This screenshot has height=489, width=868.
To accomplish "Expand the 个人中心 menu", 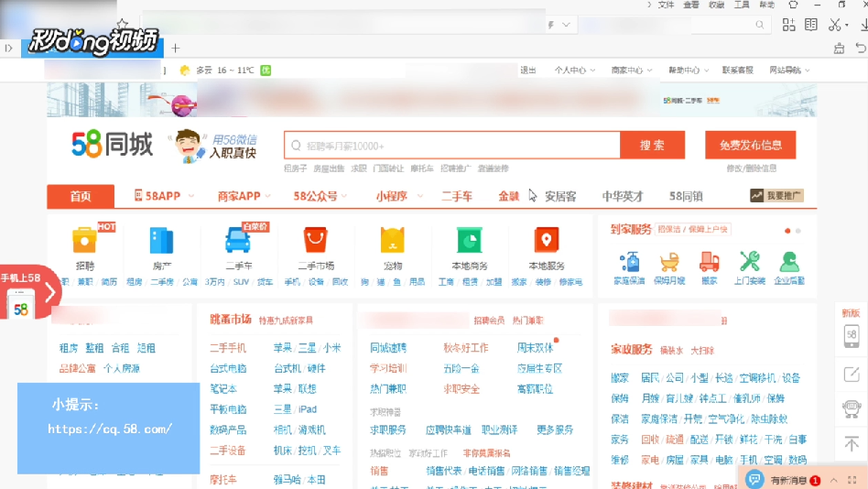I will click(575, 71).
